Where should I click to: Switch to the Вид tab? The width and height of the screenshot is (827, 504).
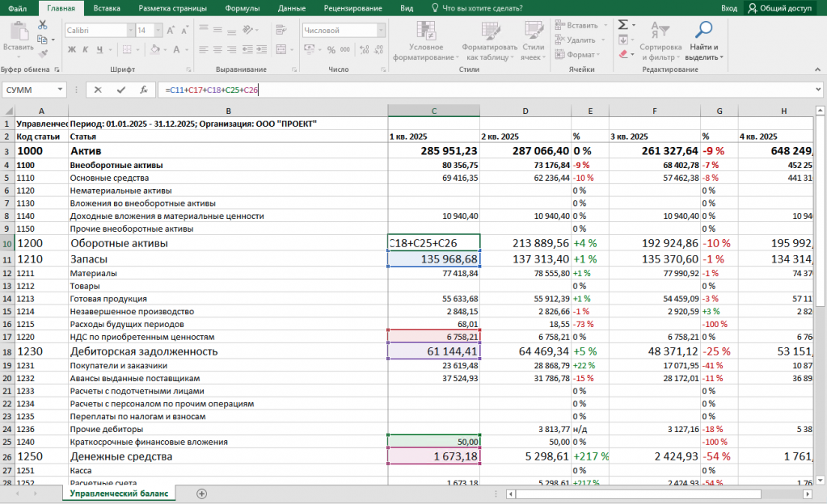[x=407, y=8]
